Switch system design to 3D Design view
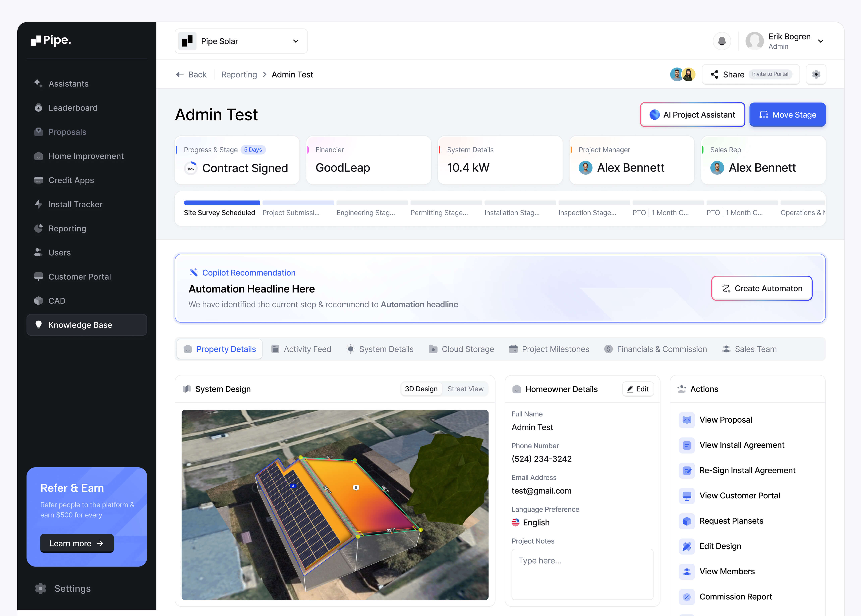The image size is (861, 616). [x=421, y=389]
